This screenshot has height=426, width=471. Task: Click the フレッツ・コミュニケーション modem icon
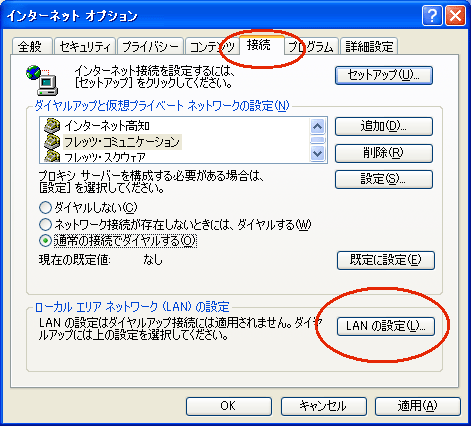point(52,142)
